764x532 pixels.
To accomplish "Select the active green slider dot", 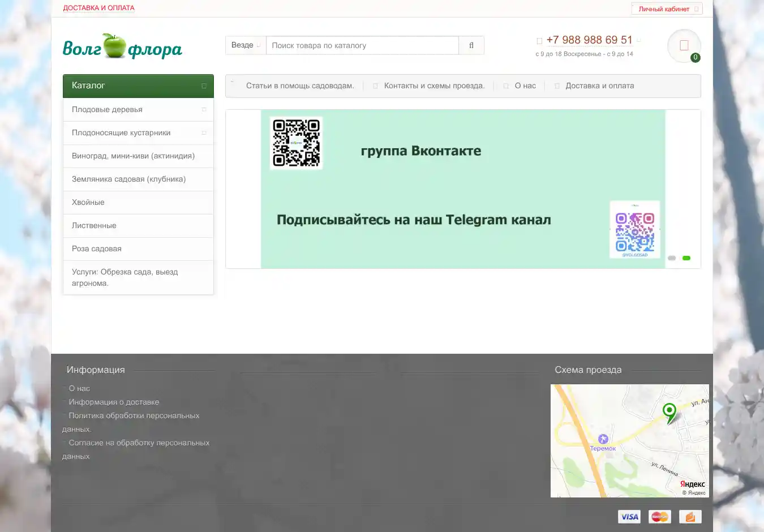I will [686, 258].
